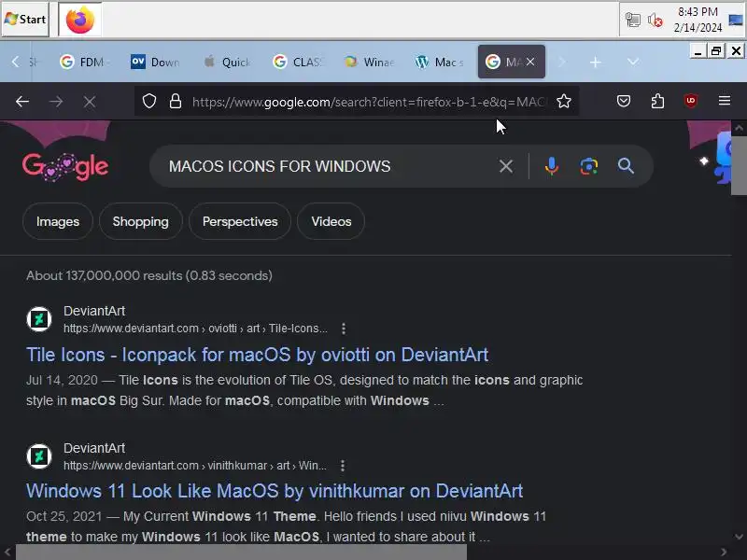Filter results by Images
Screen dimensions: 747x560
point(58,221)
